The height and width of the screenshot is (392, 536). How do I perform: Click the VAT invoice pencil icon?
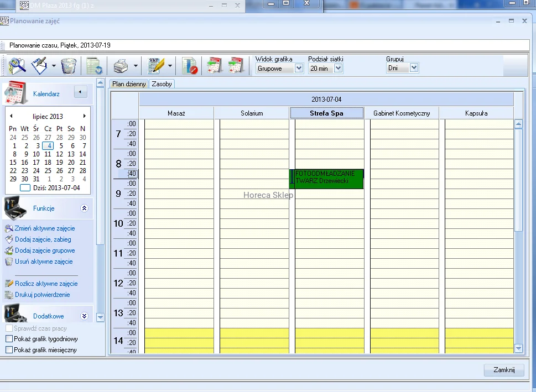point(157,66)
